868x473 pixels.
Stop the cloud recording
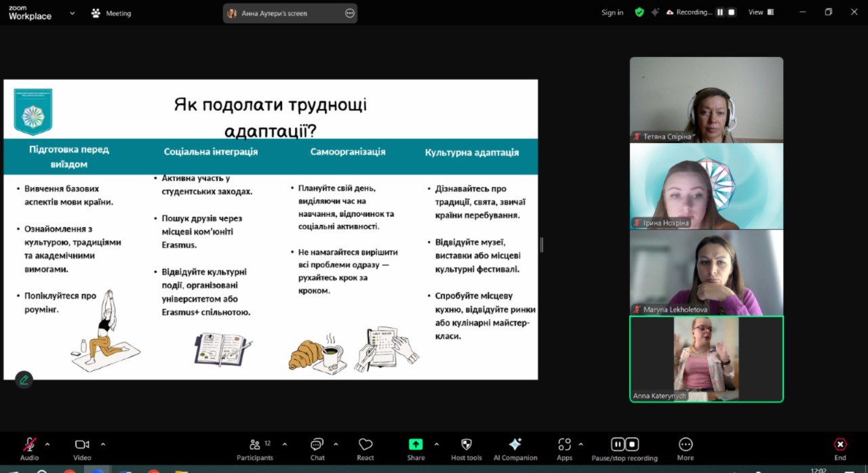tap(732, 12)
